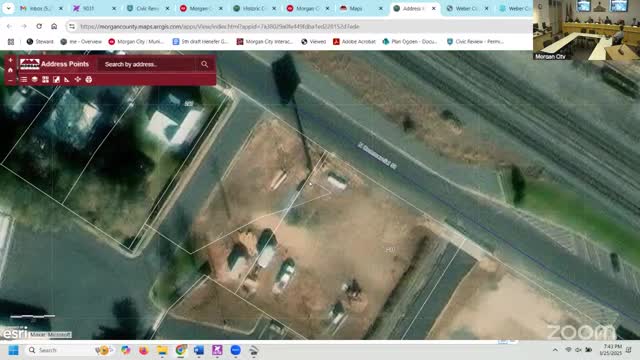The width and height of the screenshot is (640, 360).
Task: Open the print widget
Action: pos(89,80)
